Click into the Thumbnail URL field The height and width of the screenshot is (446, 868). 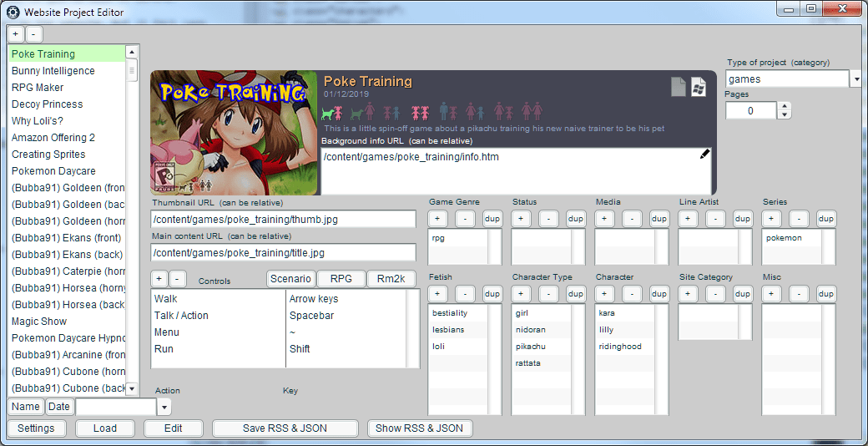coord(283,220)
